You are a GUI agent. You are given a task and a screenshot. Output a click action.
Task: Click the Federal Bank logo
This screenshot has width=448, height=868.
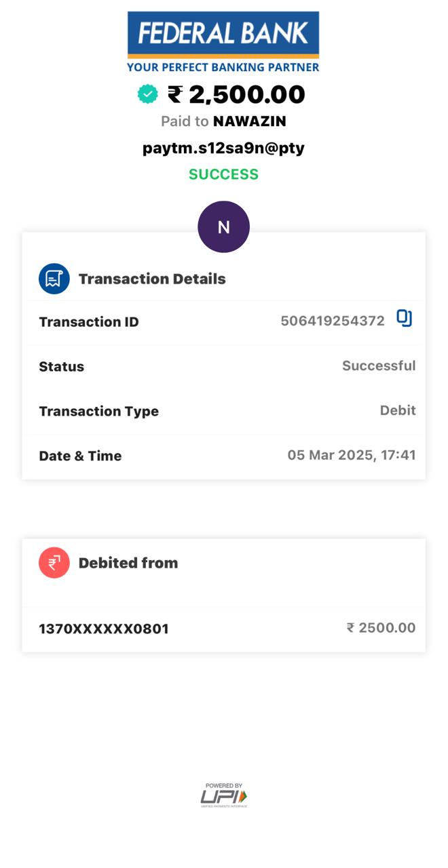(223, 34)
